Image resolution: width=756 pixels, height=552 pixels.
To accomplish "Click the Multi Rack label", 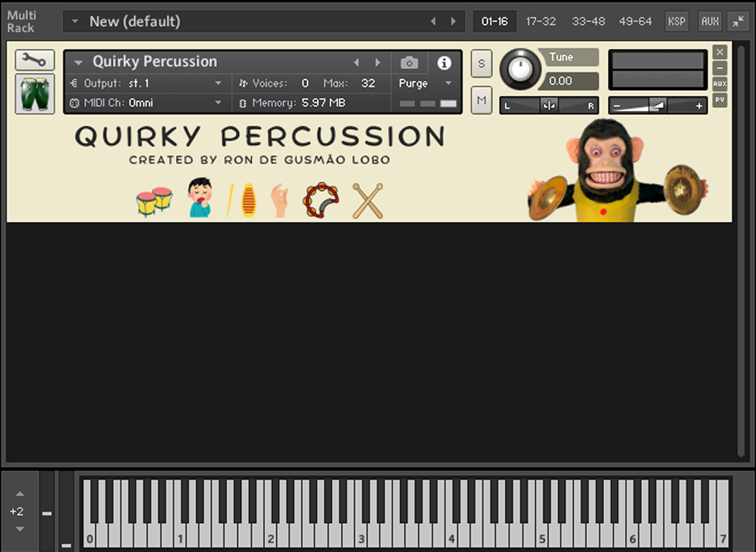I will [x=21, y=21].
